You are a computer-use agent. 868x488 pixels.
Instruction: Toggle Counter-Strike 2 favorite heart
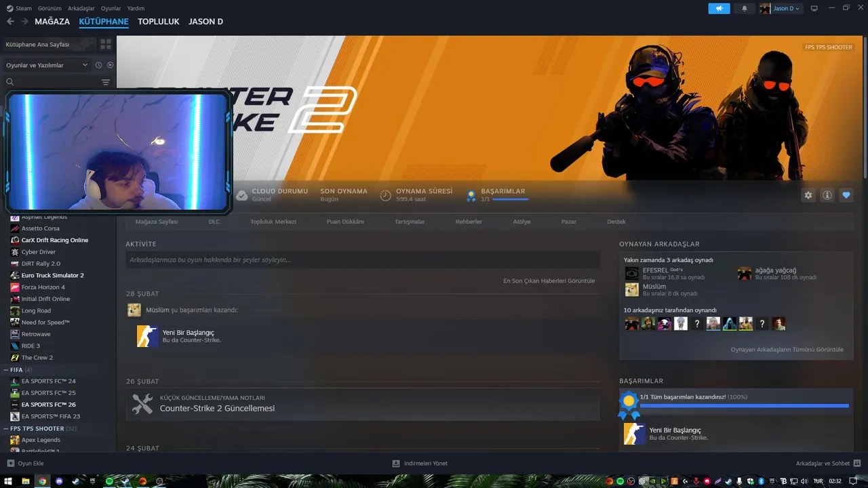tap(846, 195)
